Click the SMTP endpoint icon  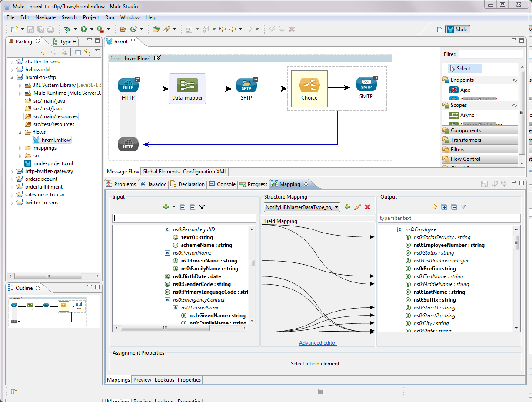366,84
